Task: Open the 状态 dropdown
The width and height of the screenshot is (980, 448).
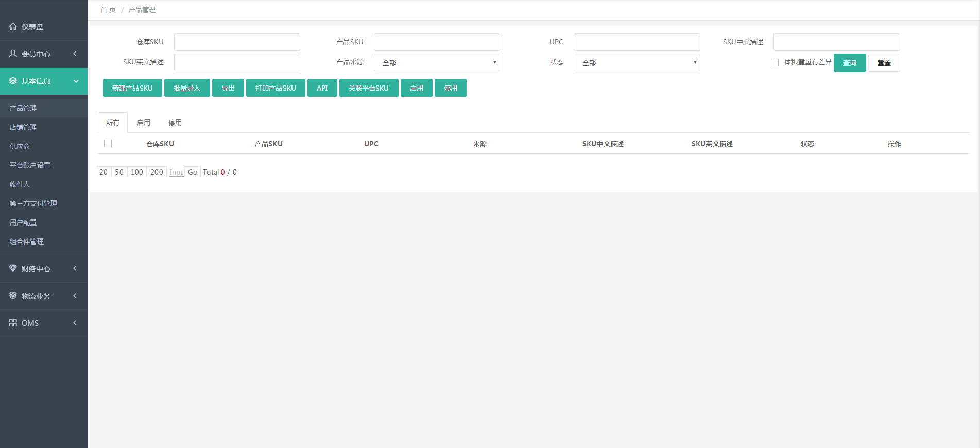Action: point(637,62)
